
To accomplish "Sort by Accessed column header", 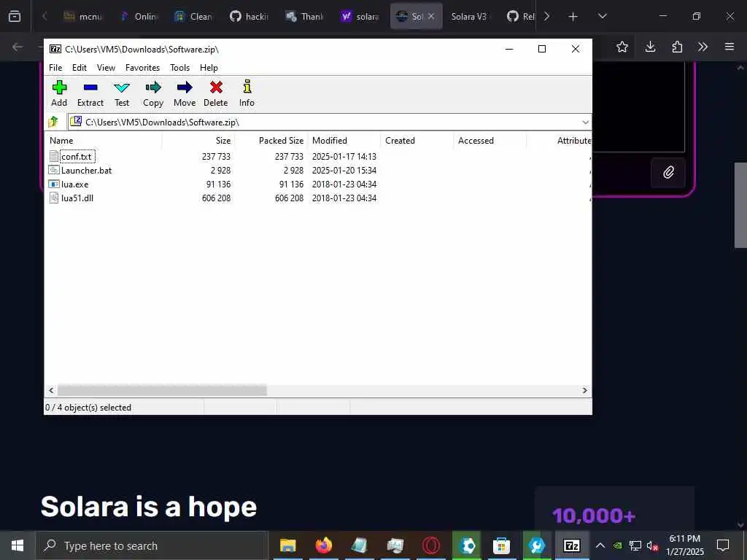I will pos(476,141).
